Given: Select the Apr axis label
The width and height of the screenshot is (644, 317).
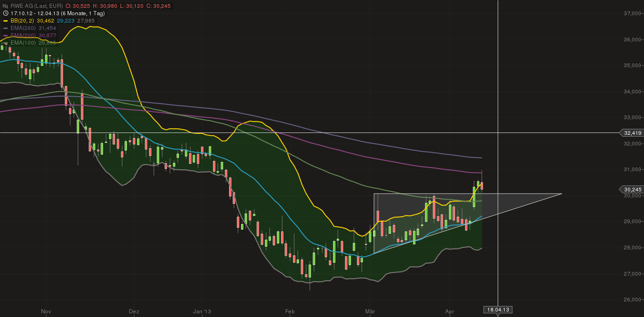Looking at the screenshot, I should tap(449, 311).
